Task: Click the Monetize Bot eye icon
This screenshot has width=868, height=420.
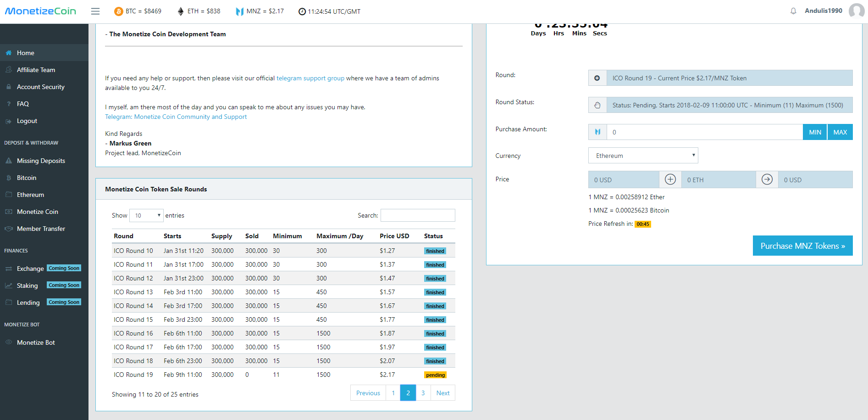Action: [9, 342]
